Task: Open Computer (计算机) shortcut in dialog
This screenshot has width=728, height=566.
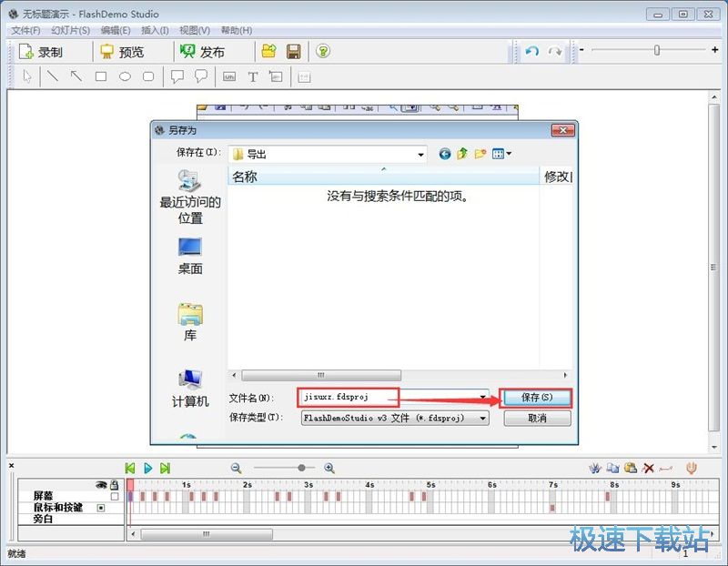Action: point(190,389)
